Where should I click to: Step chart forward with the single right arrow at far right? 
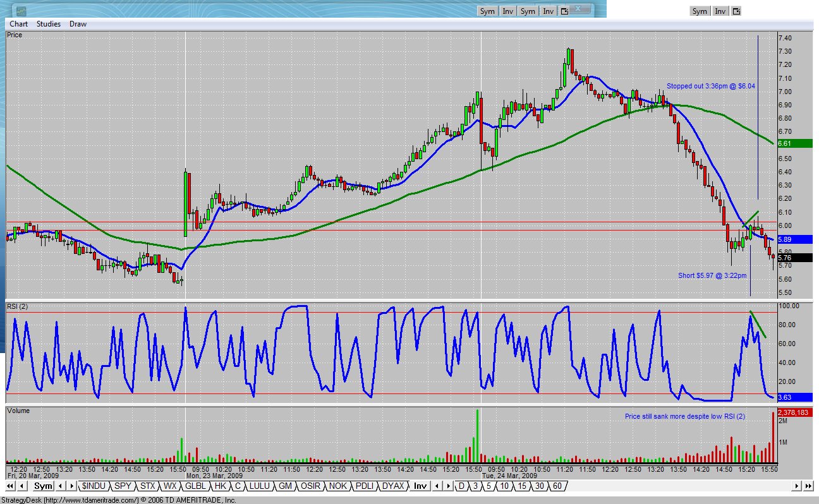point(798,486)
